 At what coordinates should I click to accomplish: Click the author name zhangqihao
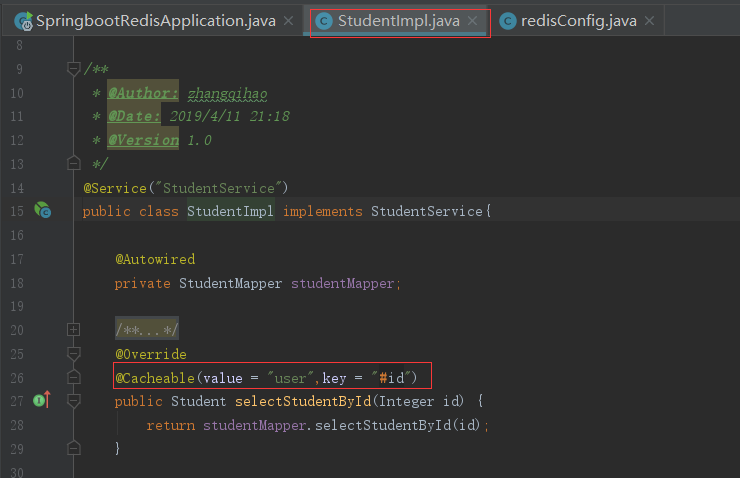pos(227,93)
